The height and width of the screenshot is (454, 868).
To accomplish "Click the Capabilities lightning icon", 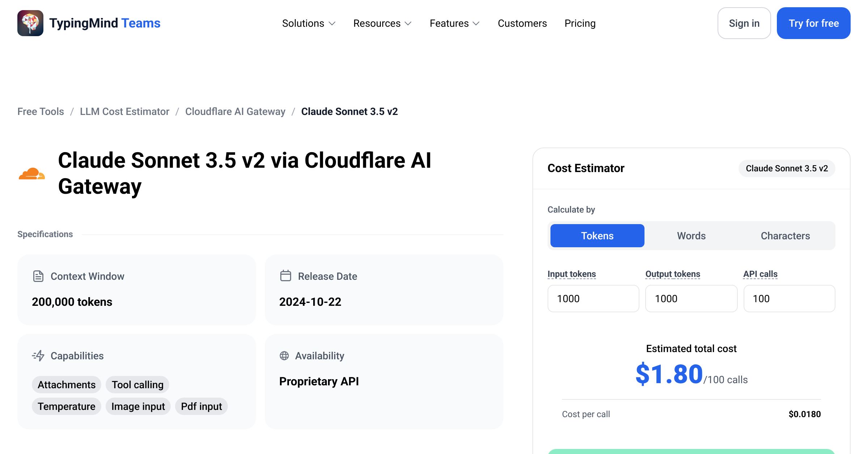I will coord(38,356).
